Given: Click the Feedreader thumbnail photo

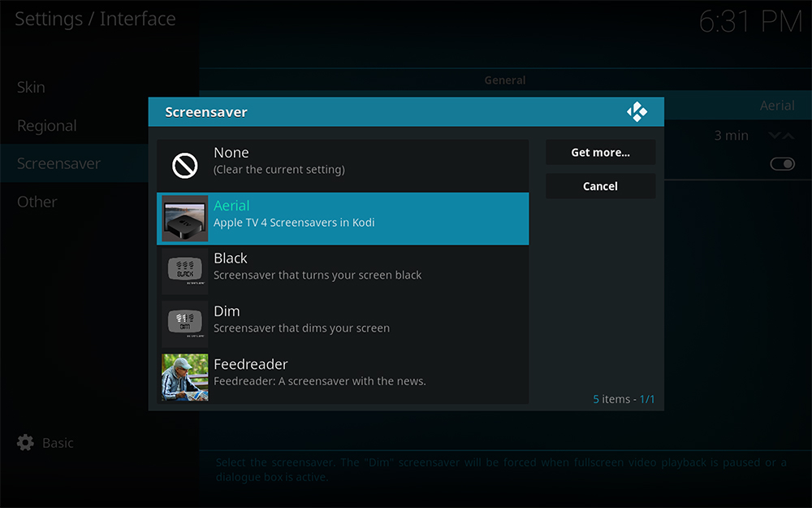Looking at the screenshot, I should [185, 377].
